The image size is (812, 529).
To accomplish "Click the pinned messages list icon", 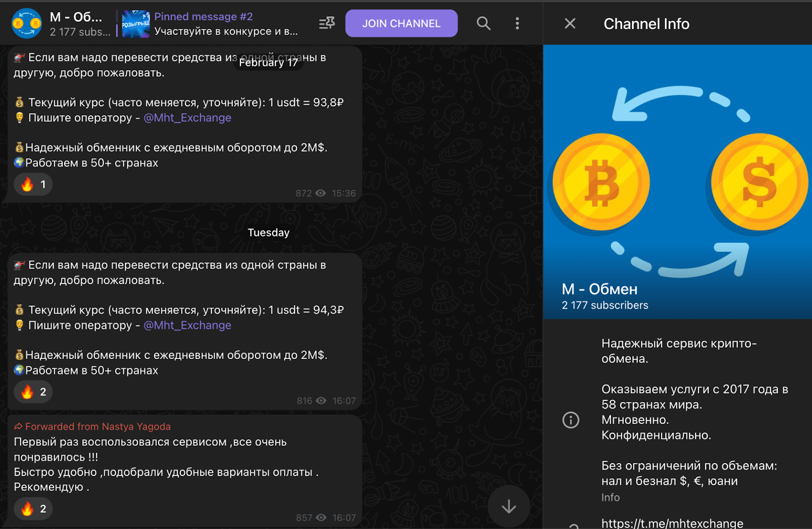I will pyautogui.click(x=327, y=23).
